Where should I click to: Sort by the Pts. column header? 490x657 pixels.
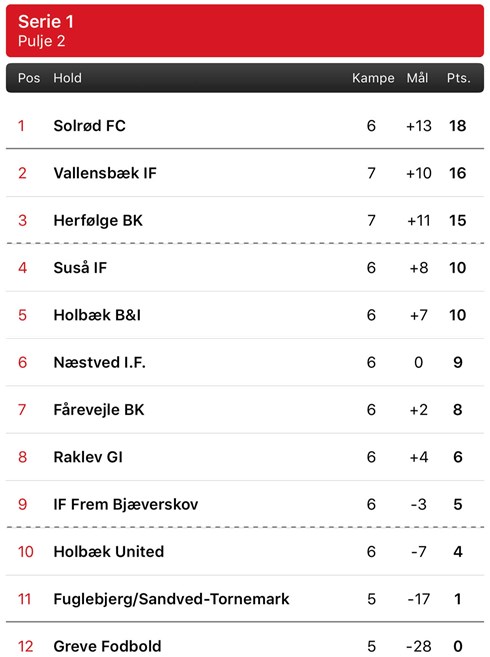[459, 78]
